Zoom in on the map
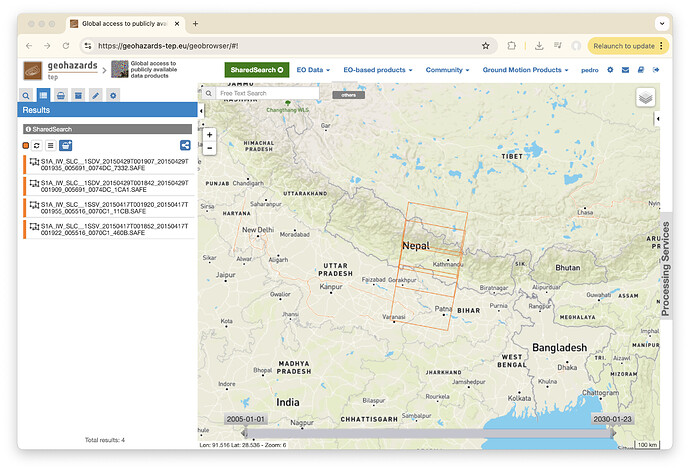Image resolution: width=690 pixels, height=471 pixels. tap(209, 135)
